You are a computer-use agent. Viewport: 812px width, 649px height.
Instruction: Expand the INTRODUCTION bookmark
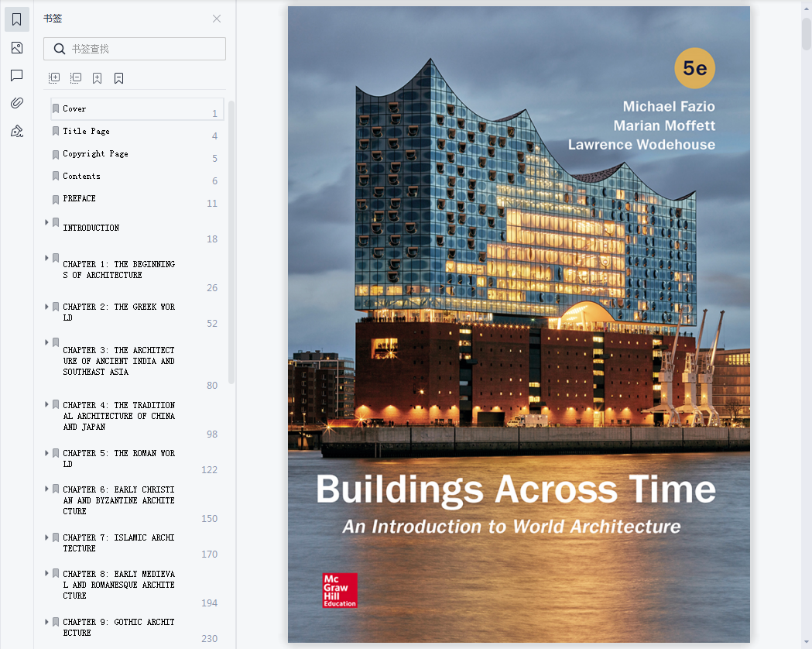pos(46,222)
